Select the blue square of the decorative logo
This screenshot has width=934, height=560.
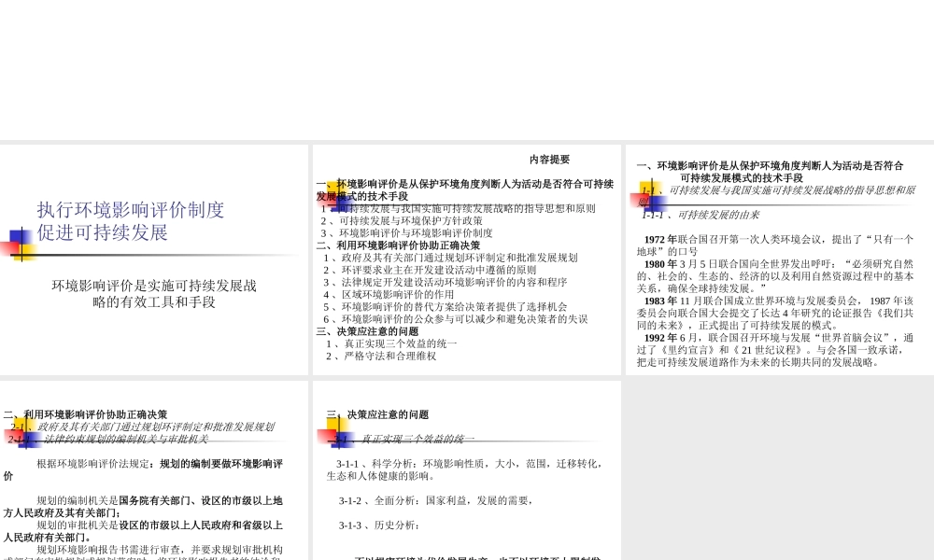tap(17, 235)
